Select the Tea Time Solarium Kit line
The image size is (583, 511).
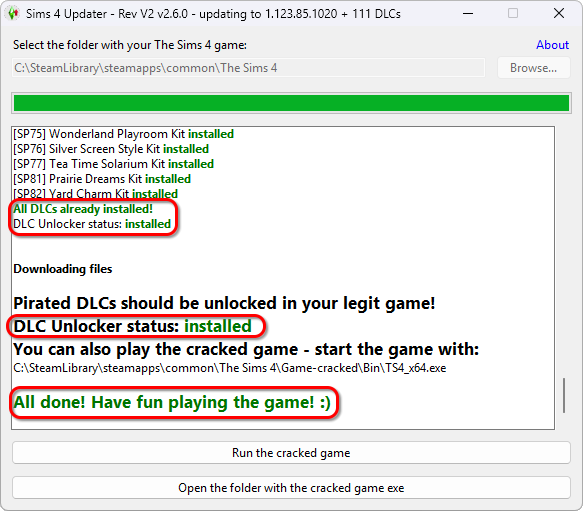pyautogui.click(x=113, y=164)
